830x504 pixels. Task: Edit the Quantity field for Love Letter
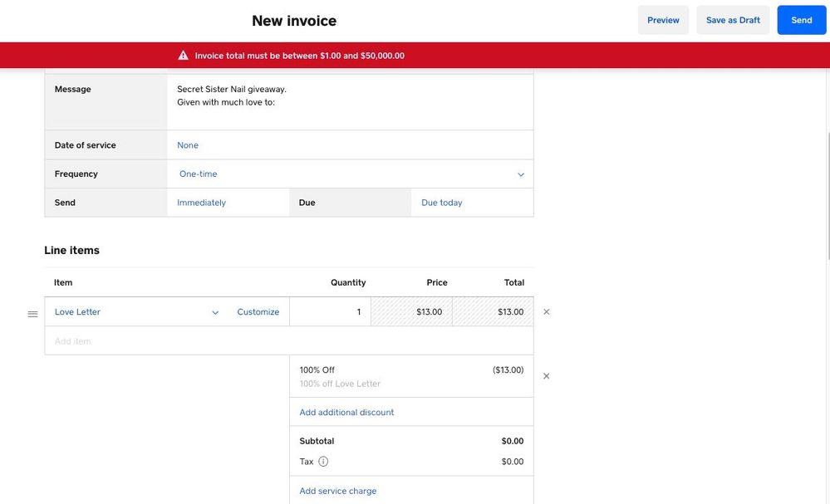click(x=331, y=312)
